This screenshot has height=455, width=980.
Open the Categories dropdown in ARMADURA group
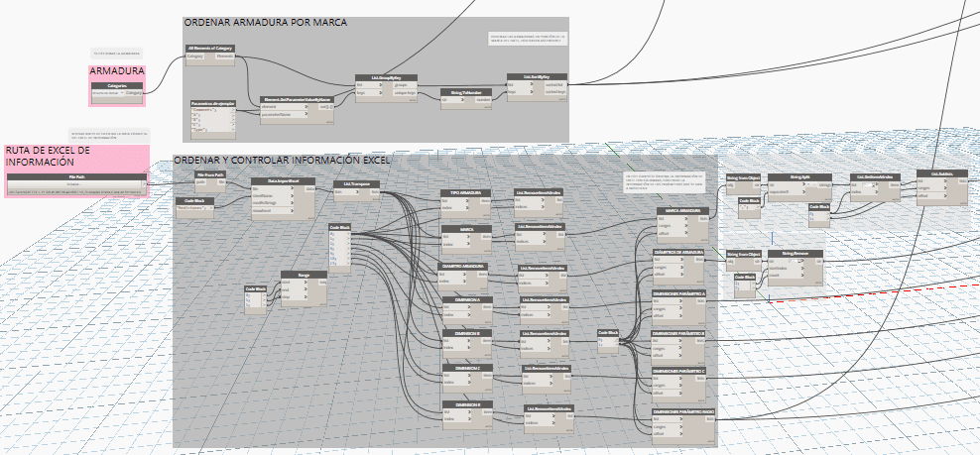pos(117,94)
